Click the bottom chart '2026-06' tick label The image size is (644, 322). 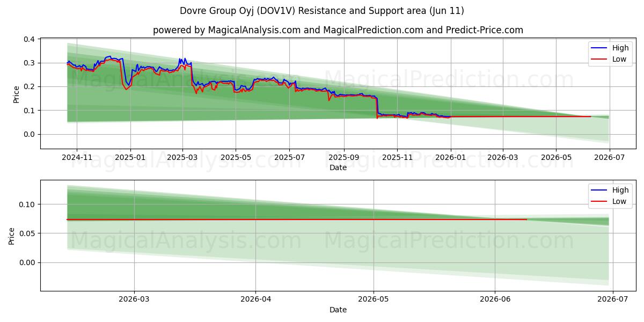495,299
